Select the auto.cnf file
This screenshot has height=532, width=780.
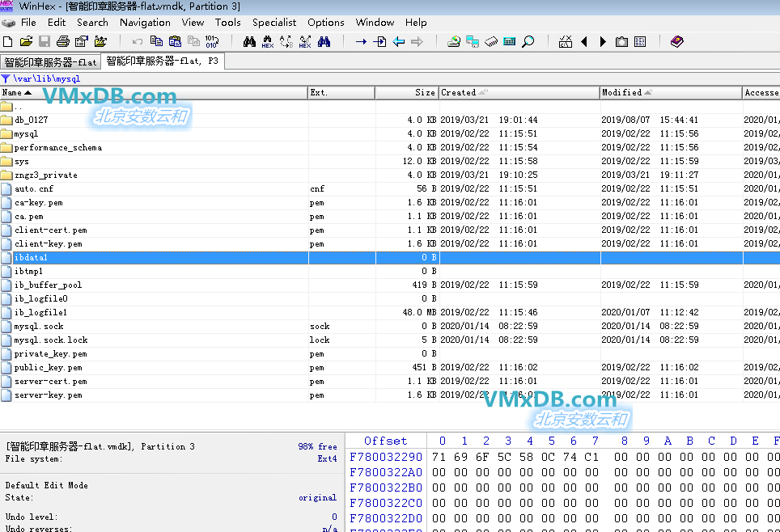click(34, 189)
